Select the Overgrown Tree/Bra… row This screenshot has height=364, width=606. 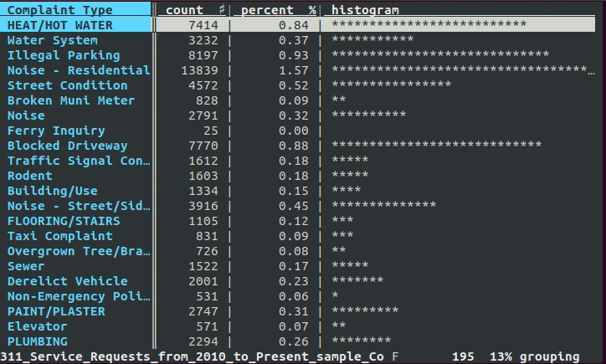(x=298, y=251)
